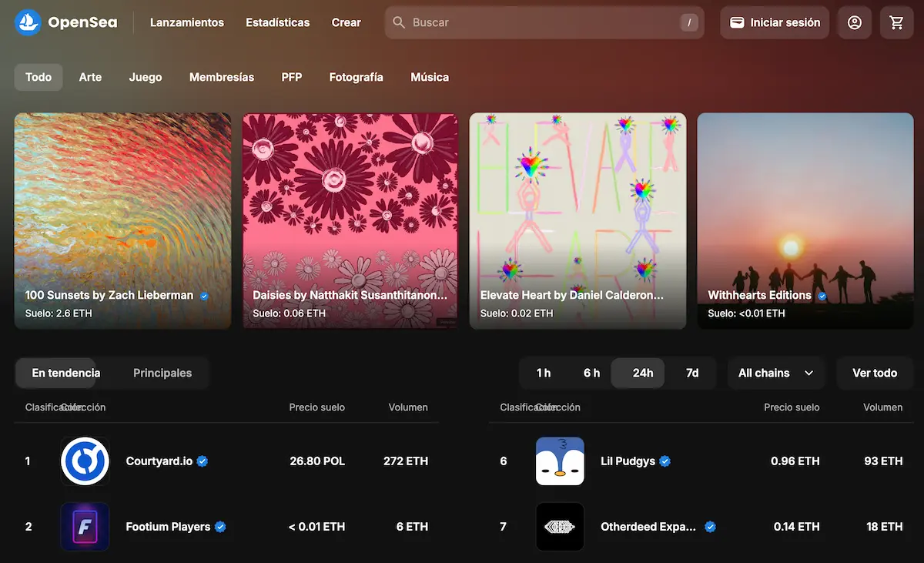Viewport: 924px width, 563px height.
Task: Switch to the Juego category tab
Action: (146, 77)
